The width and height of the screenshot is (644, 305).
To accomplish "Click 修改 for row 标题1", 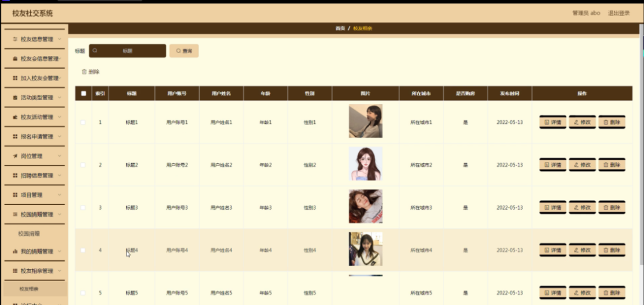I will pos(582,122).
